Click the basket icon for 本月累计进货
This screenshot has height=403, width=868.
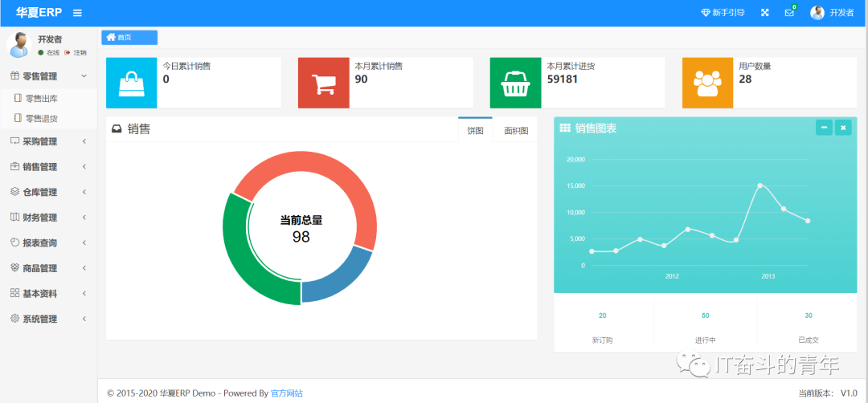click(x=515, y=83)
